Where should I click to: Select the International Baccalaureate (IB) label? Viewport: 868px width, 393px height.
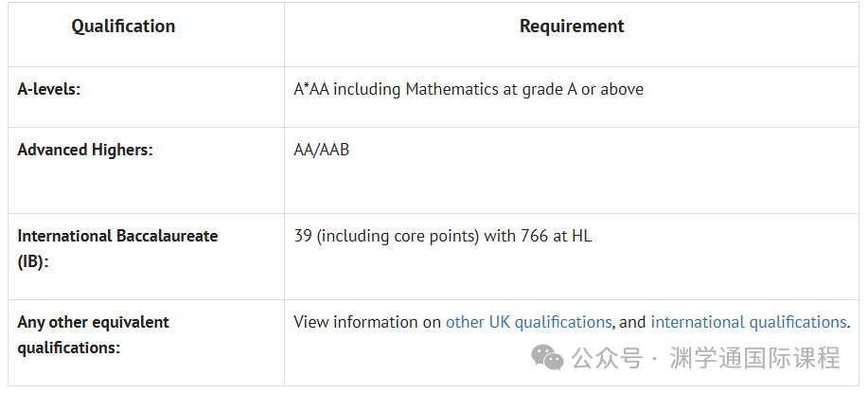click(x=117, y=248)
